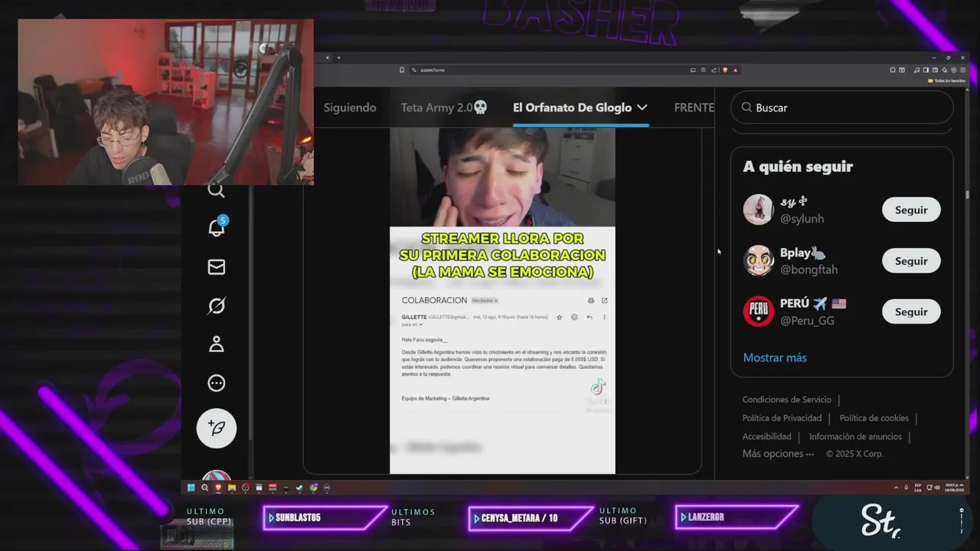The height and width of the screenshot is (551, 980).
Task: Expand the system tray hidden icons chevron
Action: pos(897,487)
